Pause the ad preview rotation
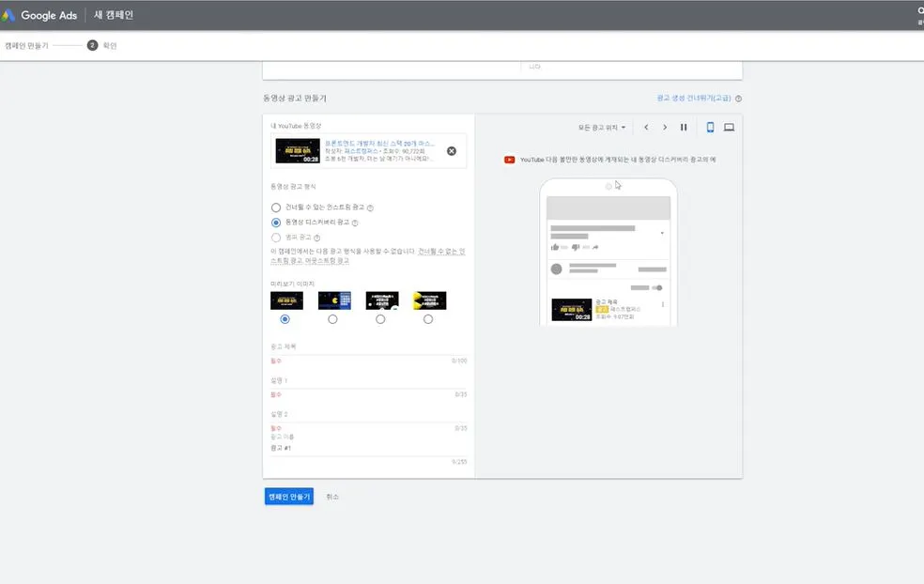 coord(684,128)
